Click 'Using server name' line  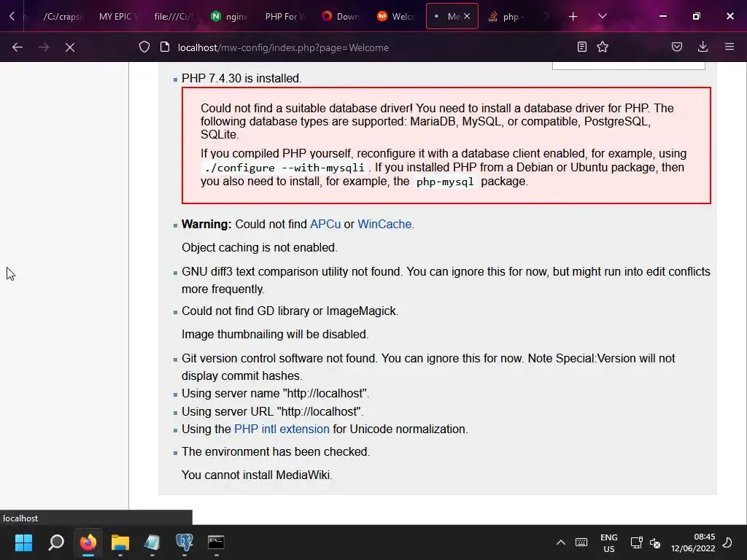point(275,393)
